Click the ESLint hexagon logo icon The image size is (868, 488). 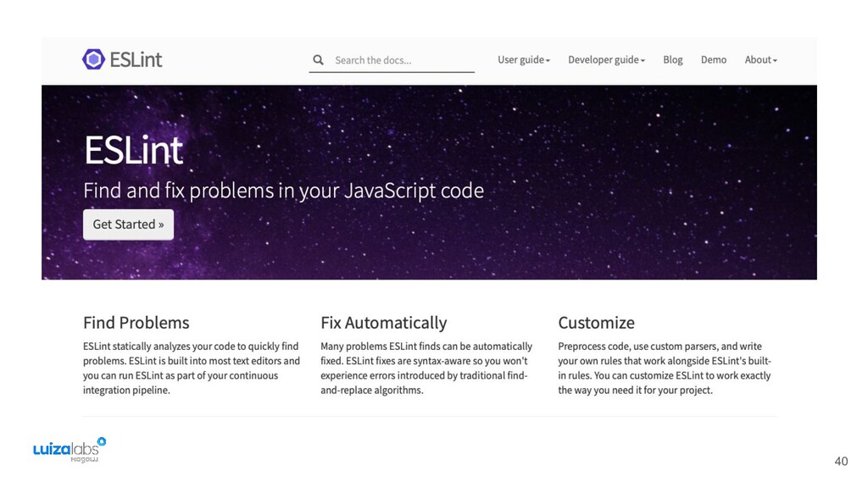click(93, 59)
